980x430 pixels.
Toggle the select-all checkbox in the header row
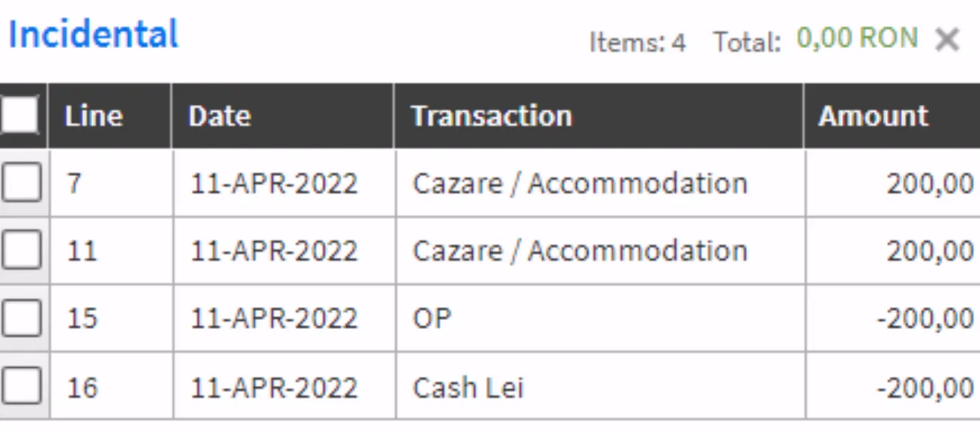tap(20, 115)
